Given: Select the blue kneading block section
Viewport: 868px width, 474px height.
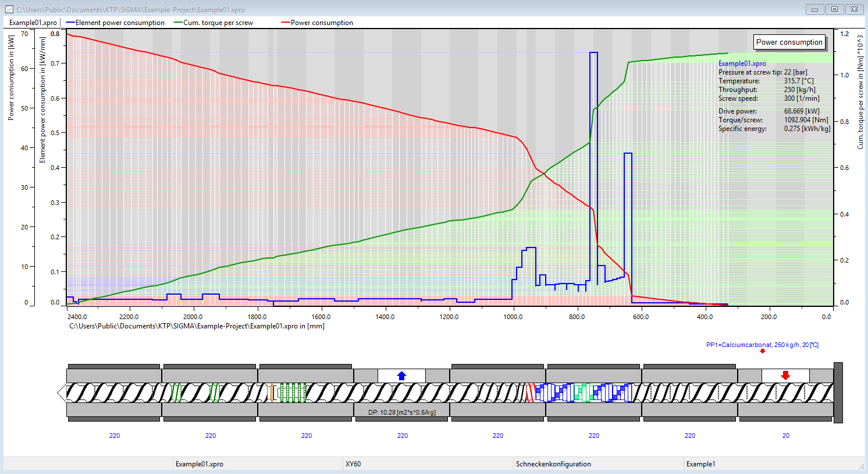Looking at the screenshot, I should click(585, 392).
